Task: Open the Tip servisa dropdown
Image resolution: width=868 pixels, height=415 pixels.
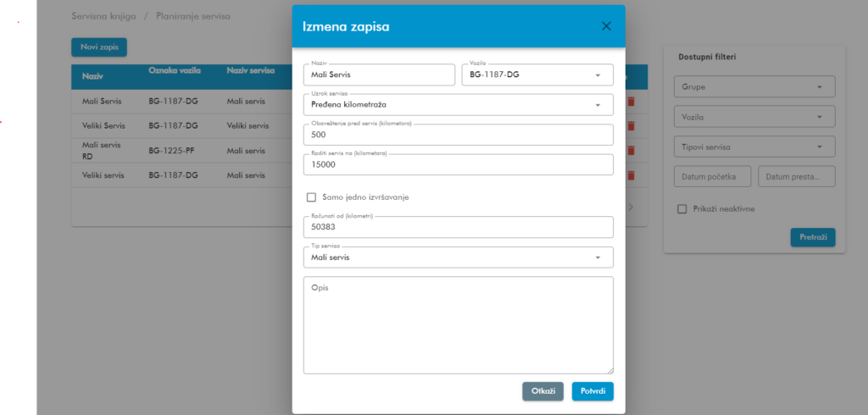Action: (459, 257)
